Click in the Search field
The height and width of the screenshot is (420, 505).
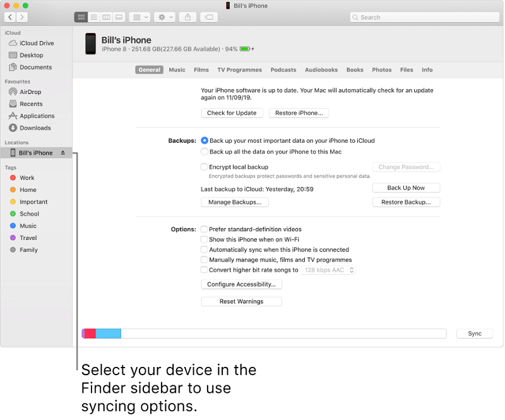(x=424, y=18)
